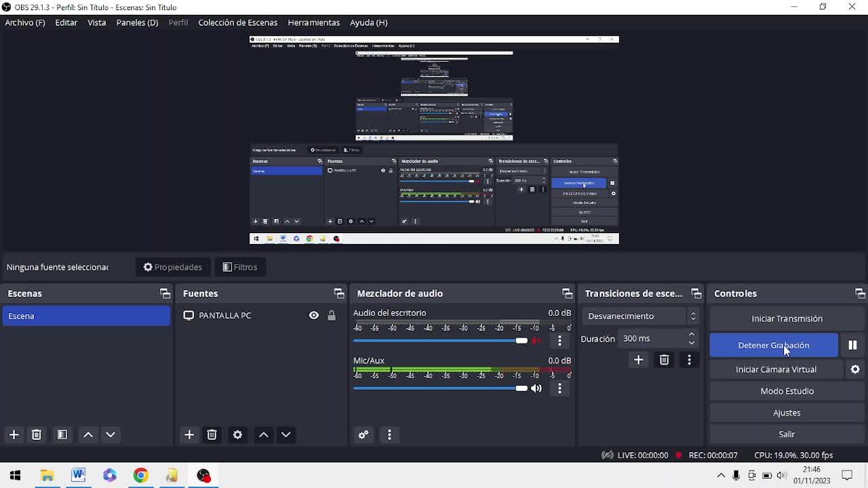
Task: Add a new source in Fuentes panel
Action: pos(189,434)
